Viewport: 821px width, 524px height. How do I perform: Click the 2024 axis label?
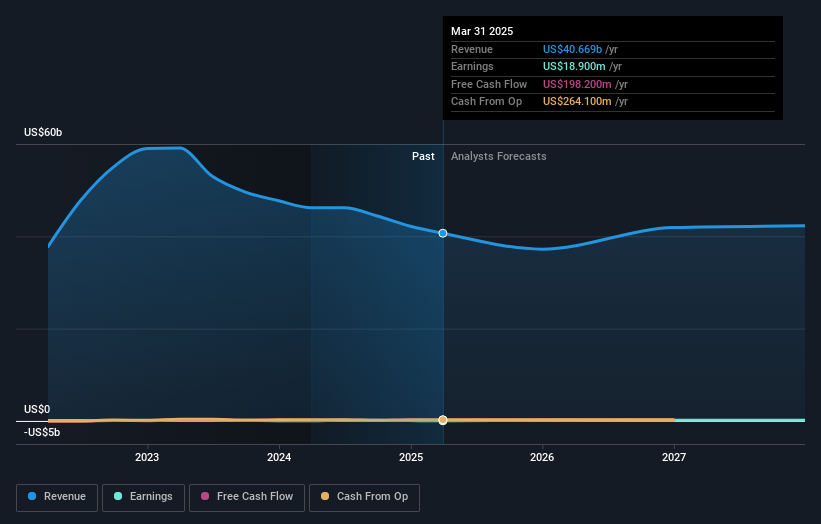tap(279, 457)
